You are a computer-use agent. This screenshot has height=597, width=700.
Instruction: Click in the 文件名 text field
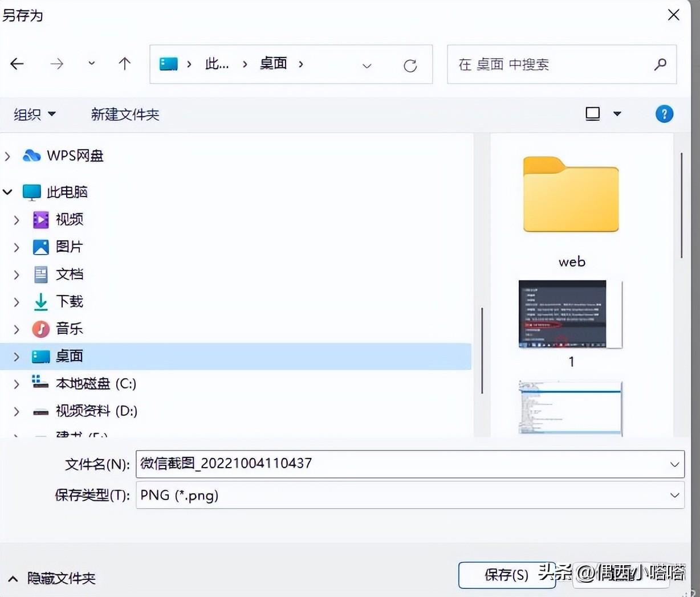click(x=399, y=464)
